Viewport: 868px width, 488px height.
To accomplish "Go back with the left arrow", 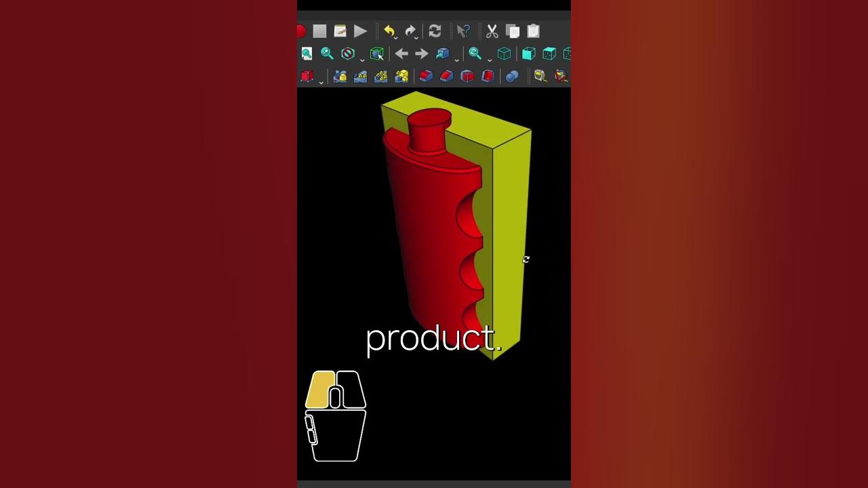I will pyautogui.click(x=401, y=54).
